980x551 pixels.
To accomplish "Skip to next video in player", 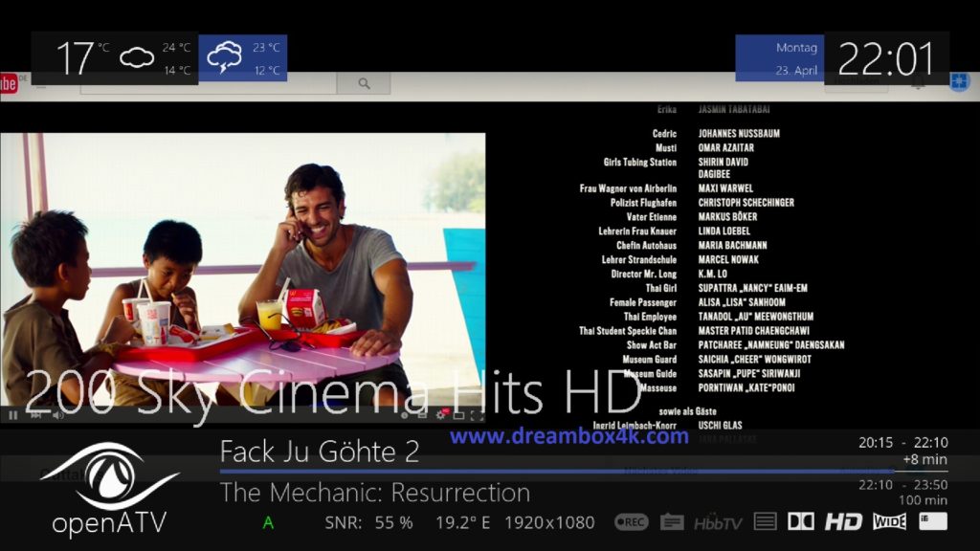I will pos(35,415).
